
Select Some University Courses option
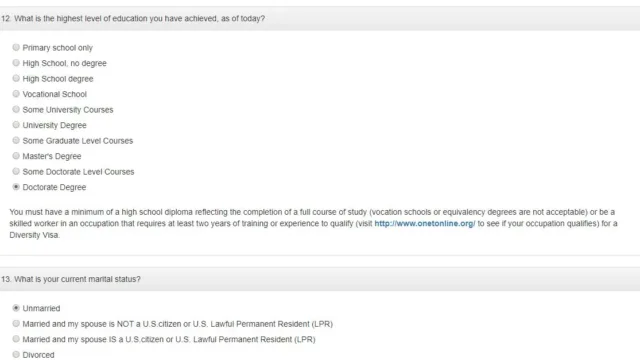click(16, 109)
